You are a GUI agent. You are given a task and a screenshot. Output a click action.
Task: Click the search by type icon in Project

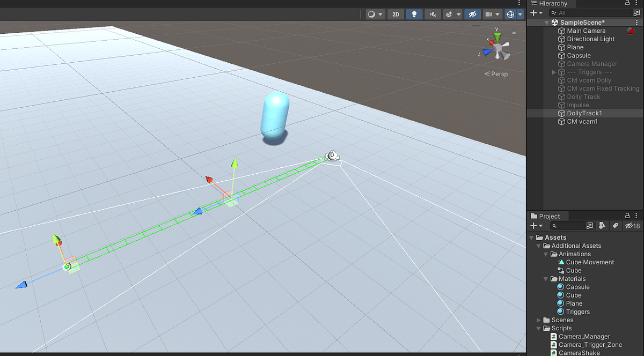coord(603,226)
